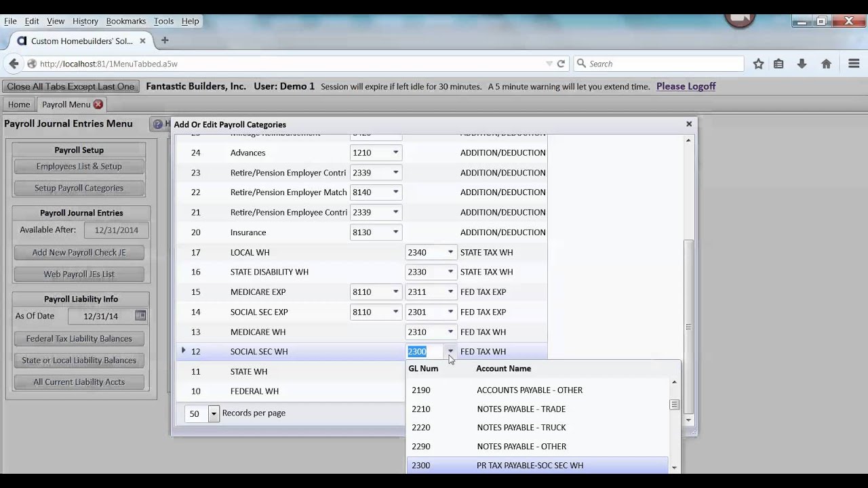Open Insurance 8130 account dropdown
The height and width of the screenshot is (488, 868).
(x=395, y=232)
